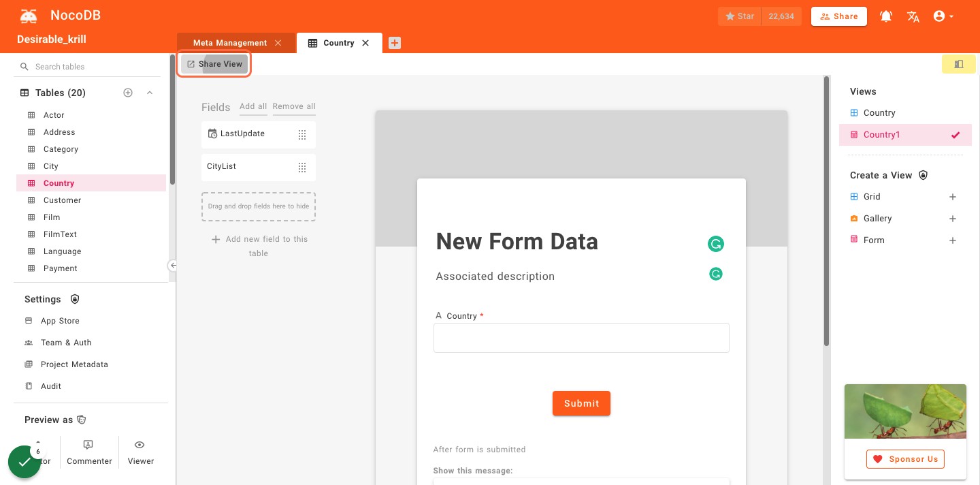Select the Country table in sidebar
Viewport: 980px width, 485px height.
tap(91, 183)
